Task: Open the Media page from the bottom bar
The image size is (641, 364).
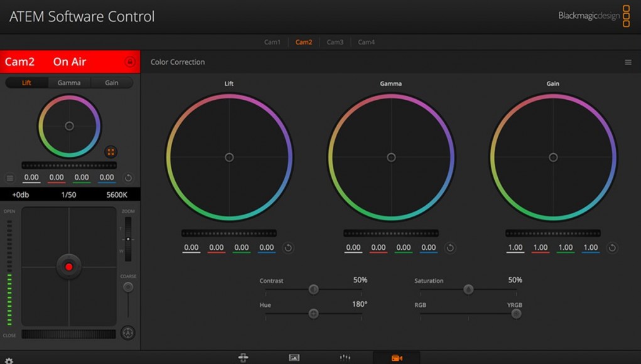Action: click(x=294, y=358)
